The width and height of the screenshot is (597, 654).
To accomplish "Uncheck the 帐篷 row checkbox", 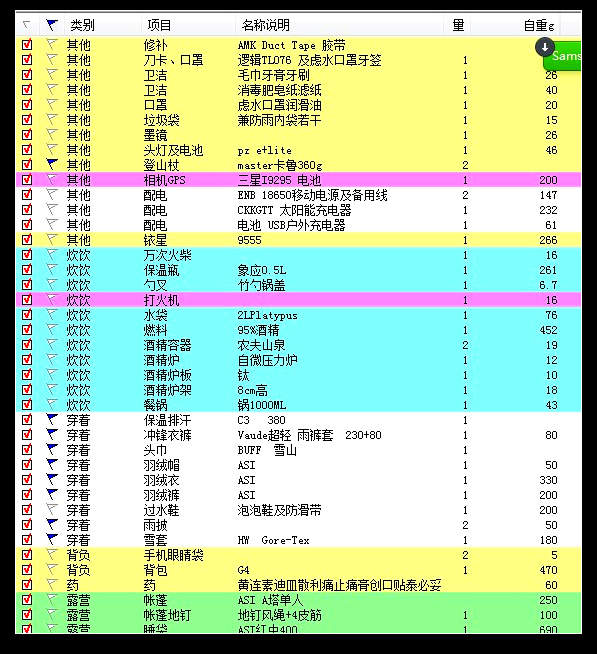I will tap(27, 600).
